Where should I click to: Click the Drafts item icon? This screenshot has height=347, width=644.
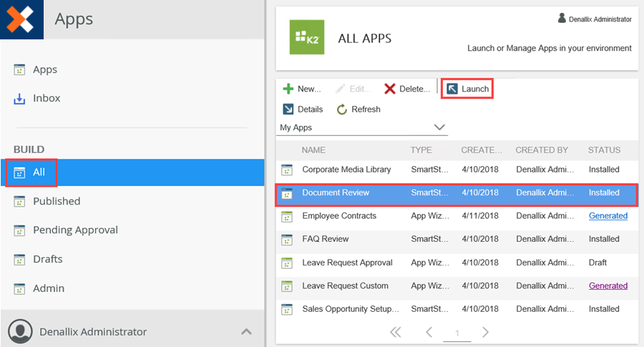tap(19, 260)
